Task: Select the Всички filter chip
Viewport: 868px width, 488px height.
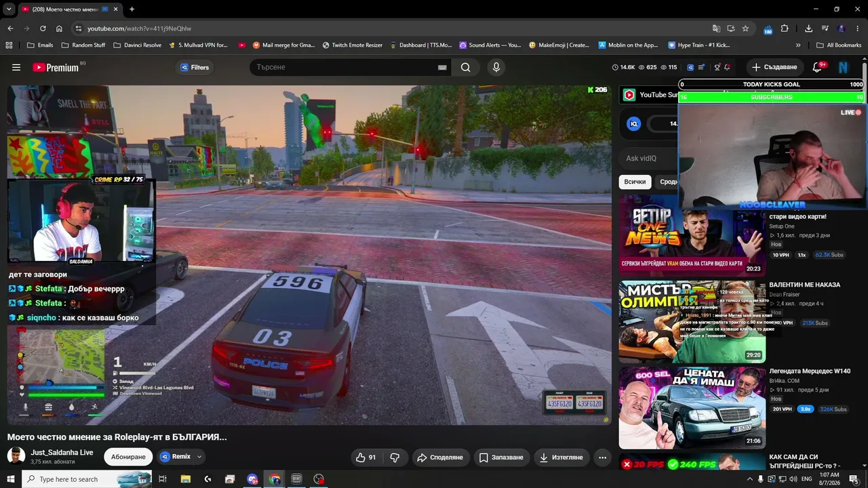Action: pos(635,182)
